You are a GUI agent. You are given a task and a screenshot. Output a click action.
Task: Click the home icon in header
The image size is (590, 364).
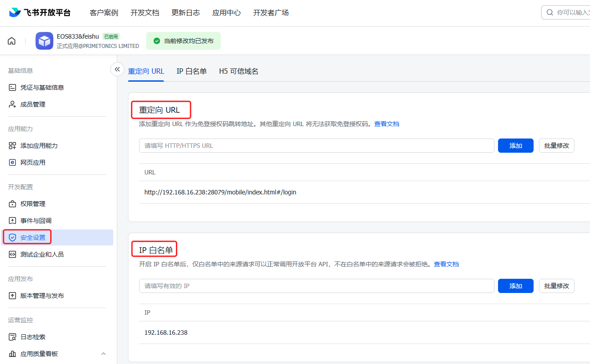[x=12, y=41]
